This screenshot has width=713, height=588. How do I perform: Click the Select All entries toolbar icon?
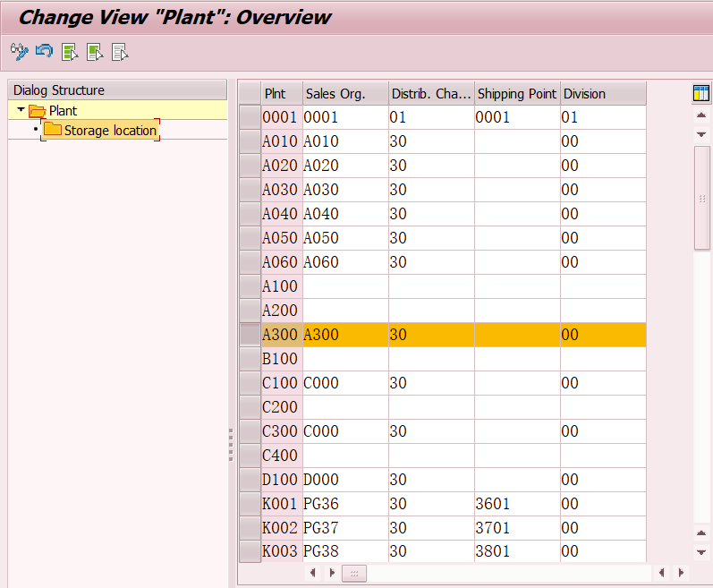70,52
